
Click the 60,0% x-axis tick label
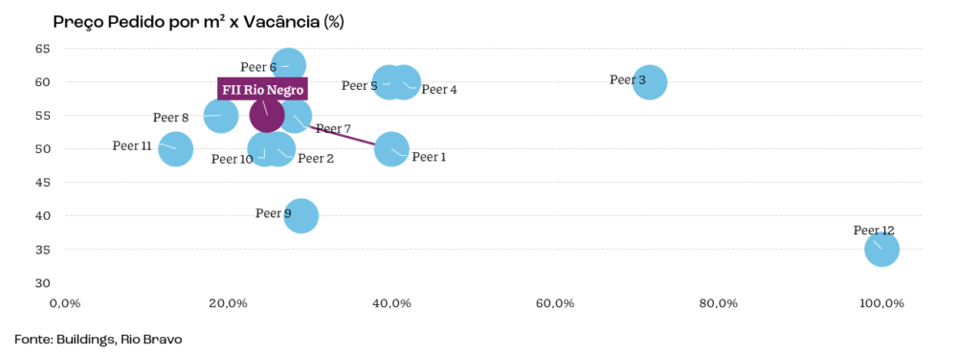555,303
